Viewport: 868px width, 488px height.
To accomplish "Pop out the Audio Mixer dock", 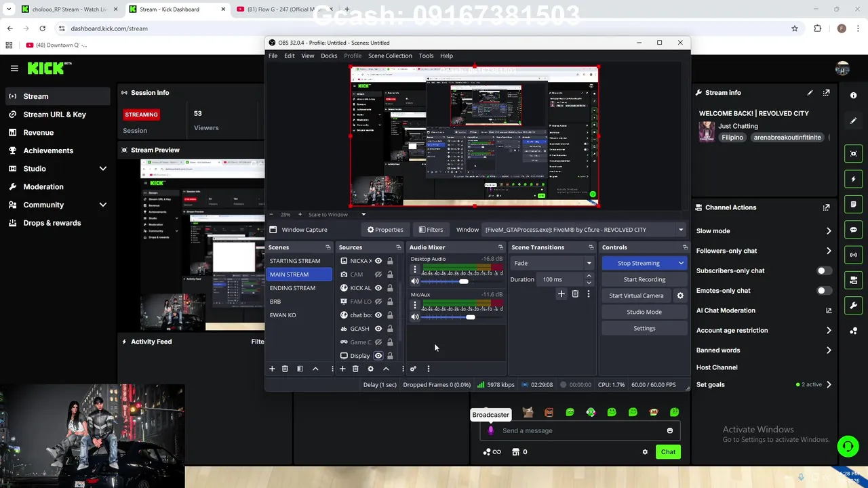I will click(x=500, y=247).
